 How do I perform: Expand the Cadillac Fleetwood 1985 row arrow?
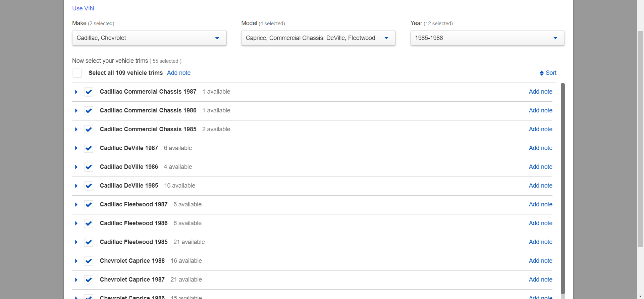pyautogui.click(x=76, y=242)
